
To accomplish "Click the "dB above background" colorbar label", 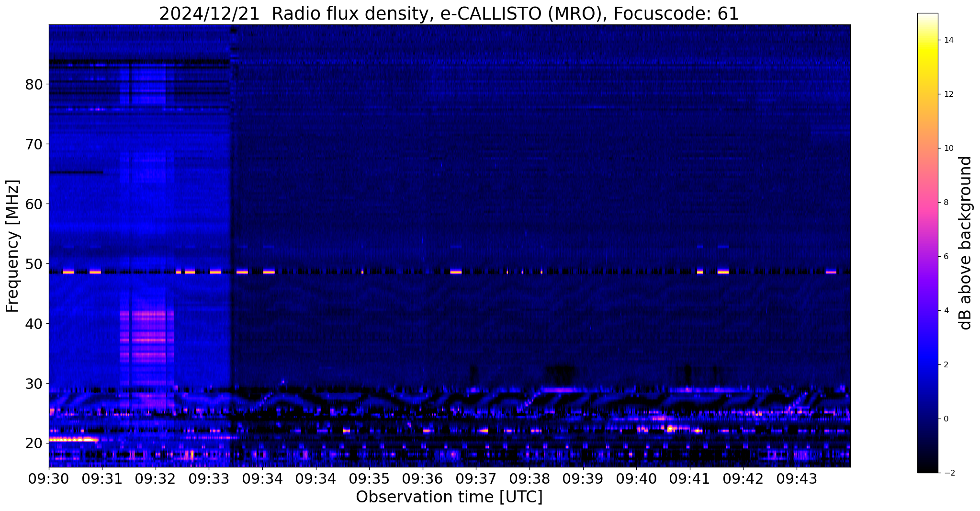I will [x=966, y=243].
